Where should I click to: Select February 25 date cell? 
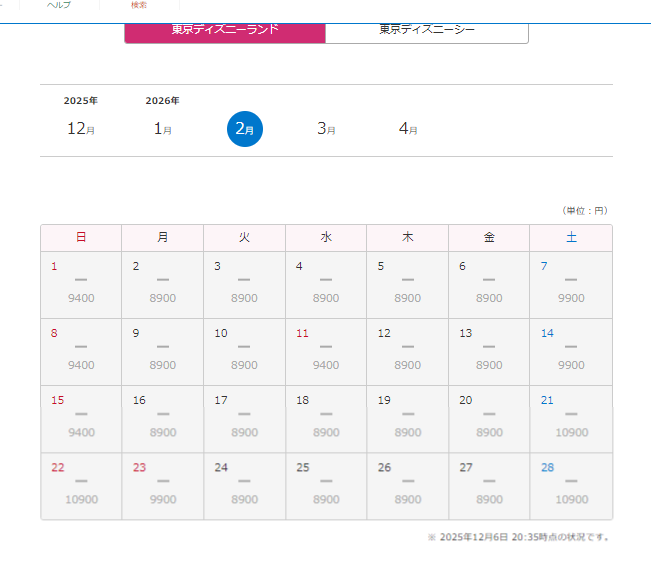326,486
